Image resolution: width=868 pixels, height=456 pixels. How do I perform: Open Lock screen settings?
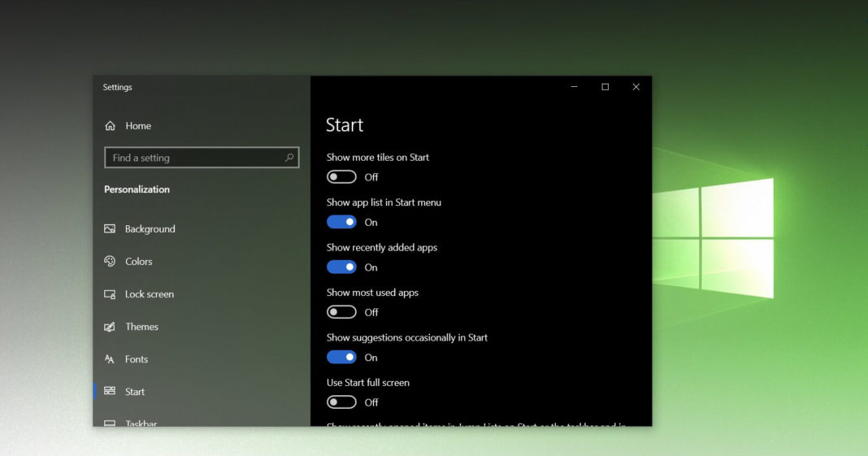202,294
